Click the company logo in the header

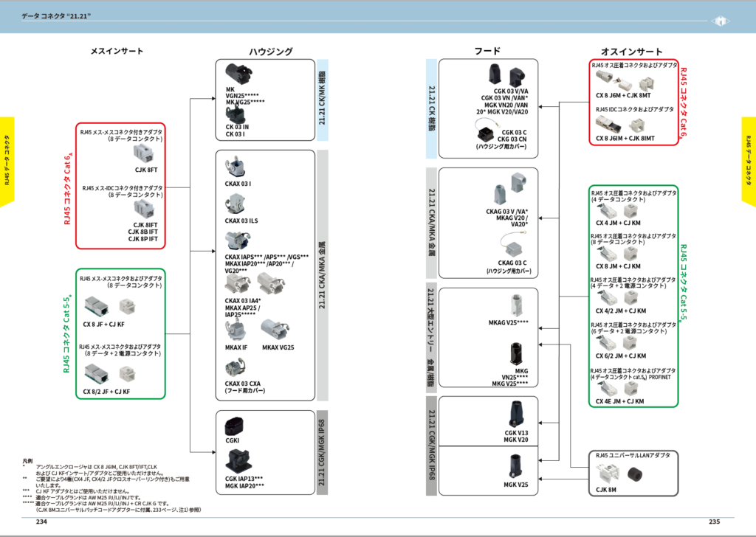(720, 21)
